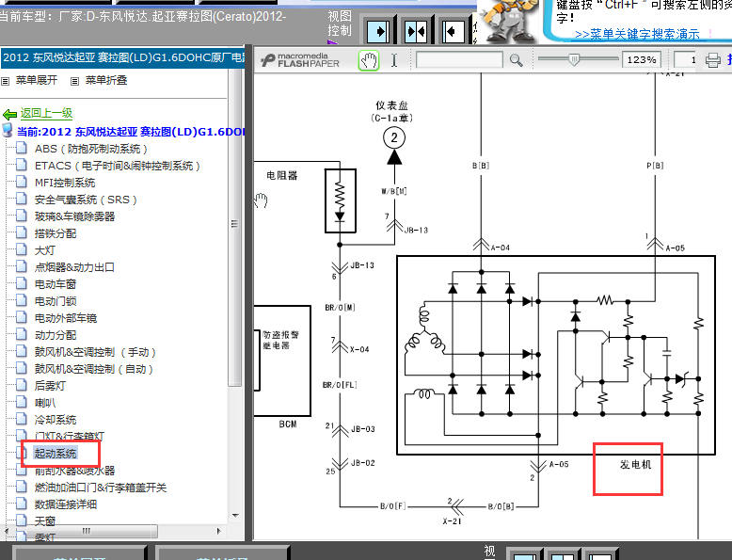Click the document icon next to ABS
Screen dimensions: 732x560
[22, 149]
